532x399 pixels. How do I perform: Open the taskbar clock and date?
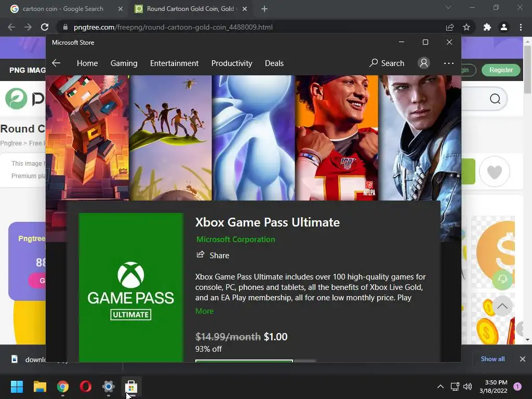[x=494, y=387]
